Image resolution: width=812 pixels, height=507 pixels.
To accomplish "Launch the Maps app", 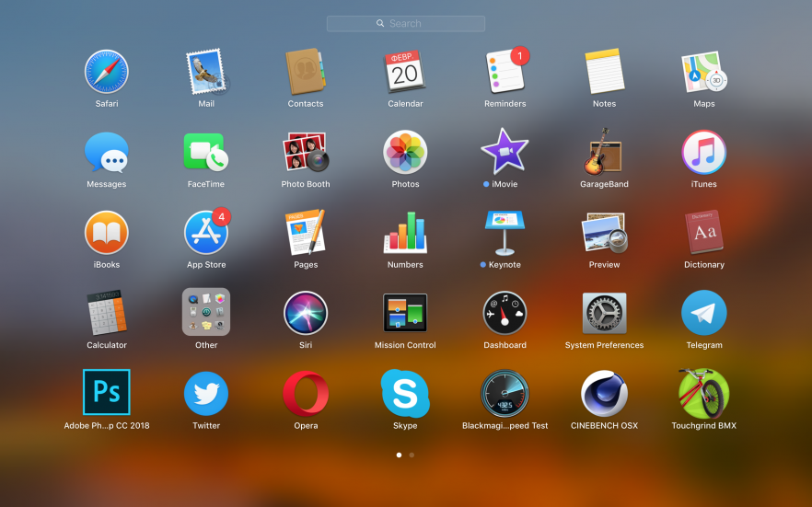I will 703,72.
